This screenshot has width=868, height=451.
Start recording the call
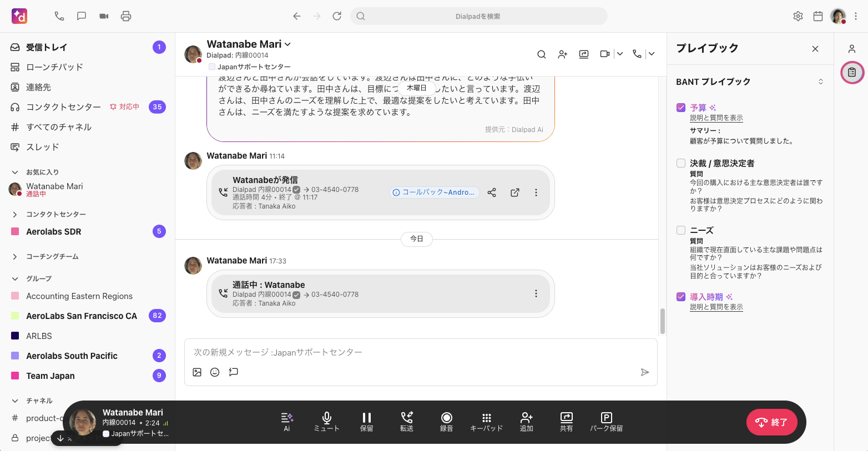(446, 422)
